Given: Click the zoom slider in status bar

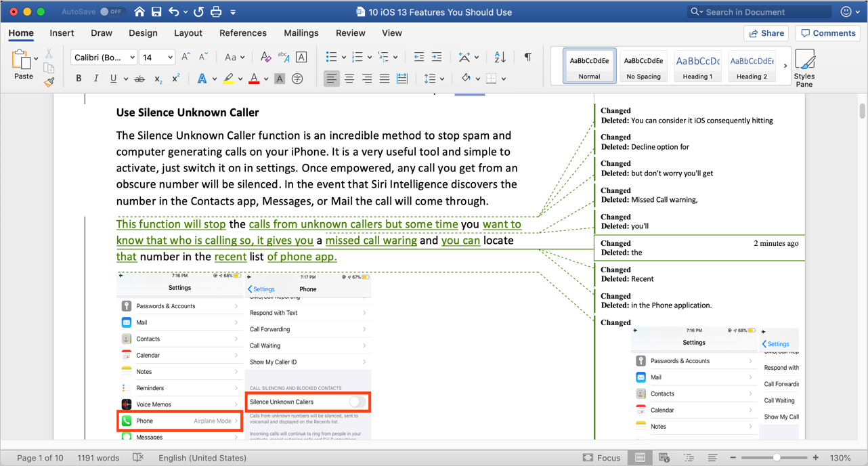Looking at the screenshot, I should pos(776,458).
